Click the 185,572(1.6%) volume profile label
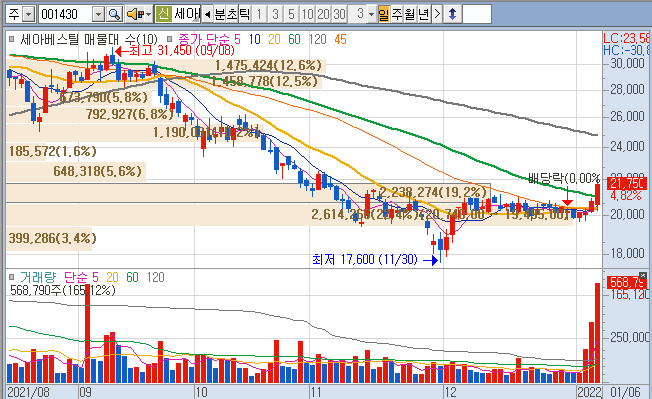The height and width of the screenshot is (399, 652). pyautogui.click(x=52, y=151)
